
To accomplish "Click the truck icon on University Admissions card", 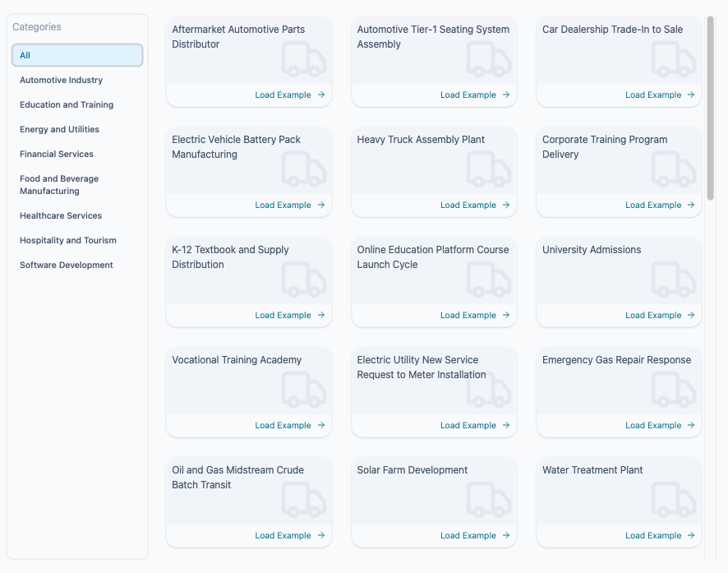I will tap(673, 280).
